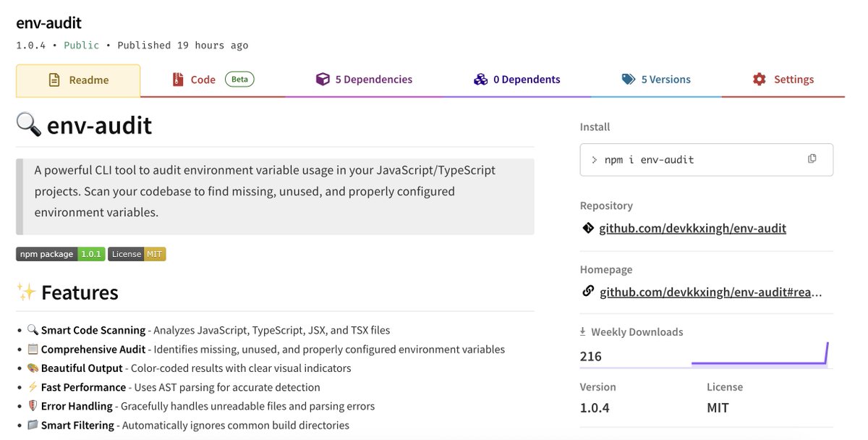
Task: Click the 216 weekly downloads count
Action: (591, 356)
